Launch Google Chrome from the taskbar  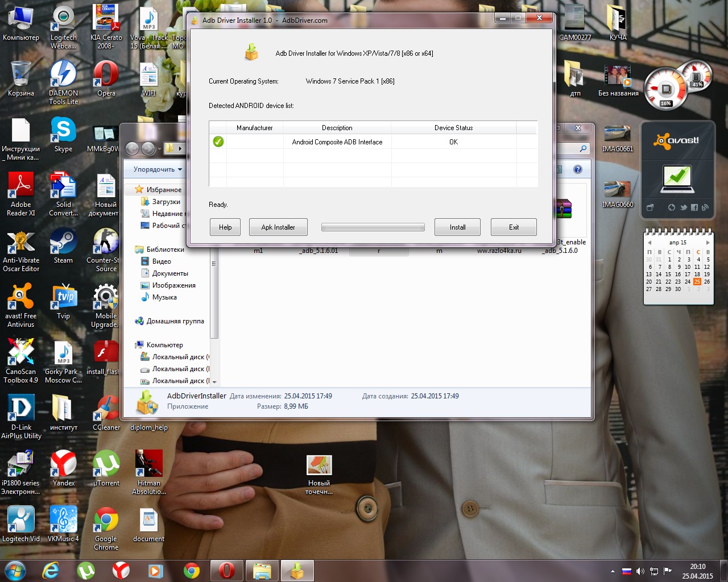tap(192, 570)
